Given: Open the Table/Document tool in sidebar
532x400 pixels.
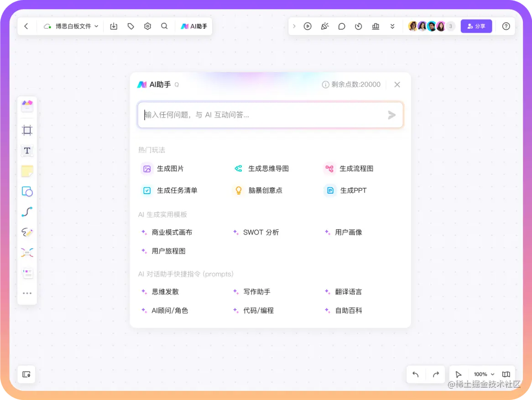Looking at the screenshot, I should (x=27, y=273).
